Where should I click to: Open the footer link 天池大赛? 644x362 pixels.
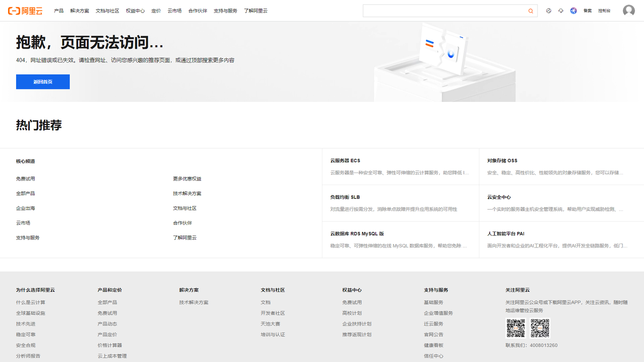pyautogui.click(x=271, y=324)
